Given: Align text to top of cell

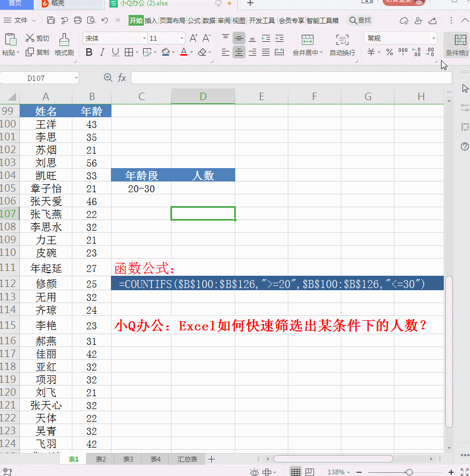Looking at the screenshot, I should 226,38.
